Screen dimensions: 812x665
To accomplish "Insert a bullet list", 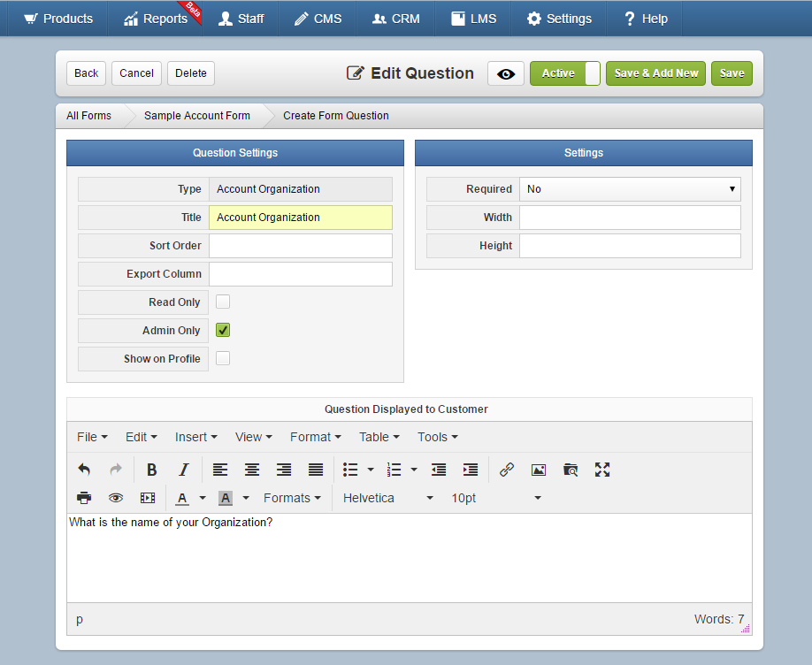I will pos(350,470).
